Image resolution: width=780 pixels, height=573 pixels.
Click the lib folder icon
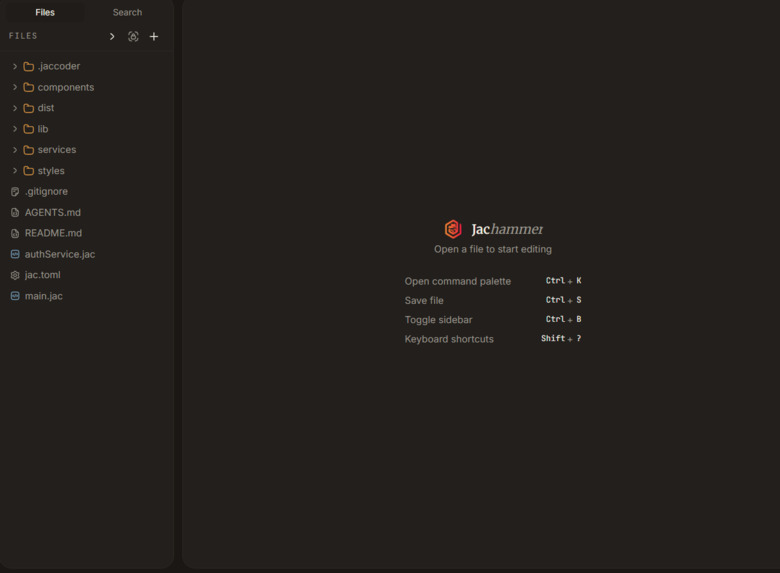[x=29, y=129]
